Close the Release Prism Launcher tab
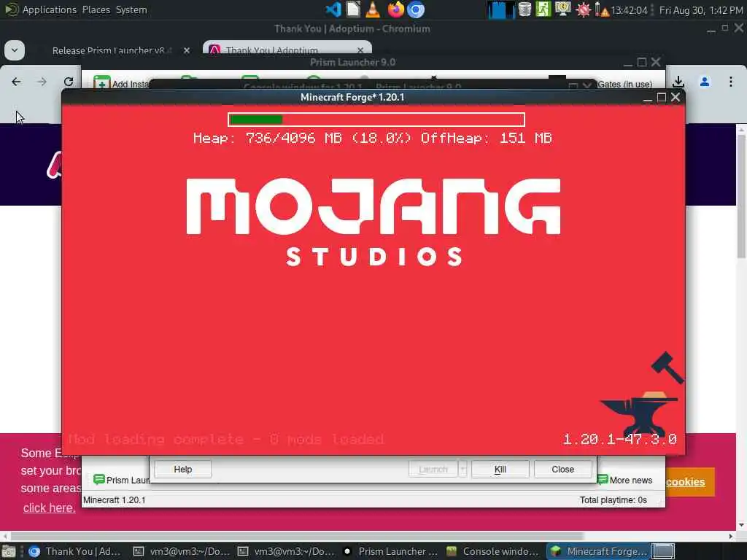Screen dimensions: 747x560 click(x=187, y=50)
